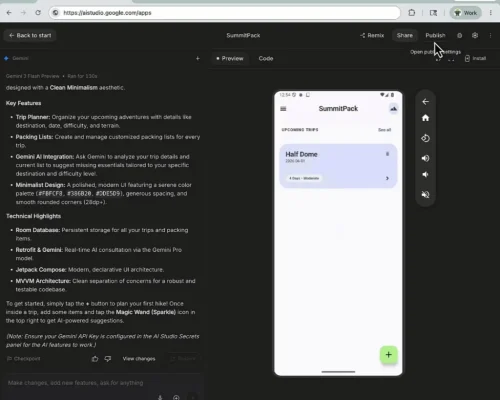500x400 pixels.
Task: Click the microphone icon in prompt box
Action: [160, 397]
